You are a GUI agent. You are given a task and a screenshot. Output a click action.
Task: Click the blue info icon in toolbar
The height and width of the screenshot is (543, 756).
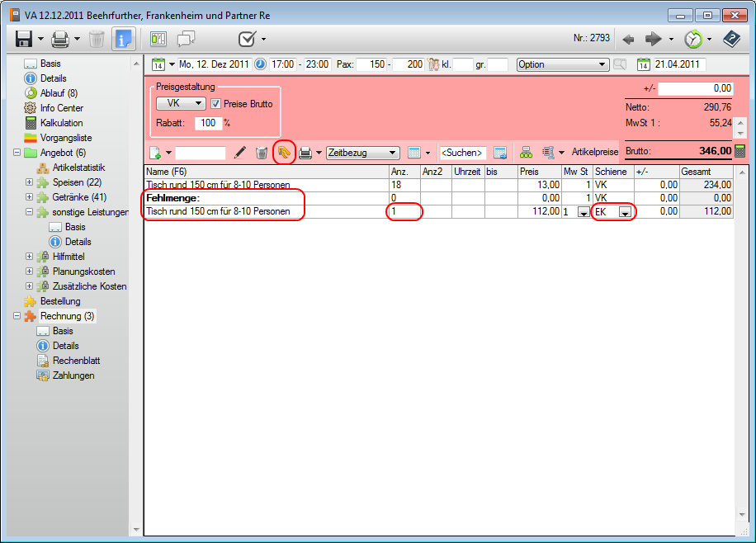125,39
